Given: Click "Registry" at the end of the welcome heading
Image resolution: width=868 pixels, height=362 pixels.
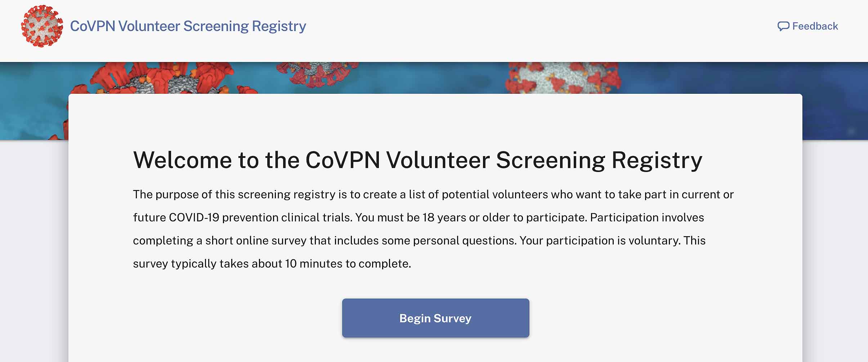Looking at the screenshot, I should point(657,160).
